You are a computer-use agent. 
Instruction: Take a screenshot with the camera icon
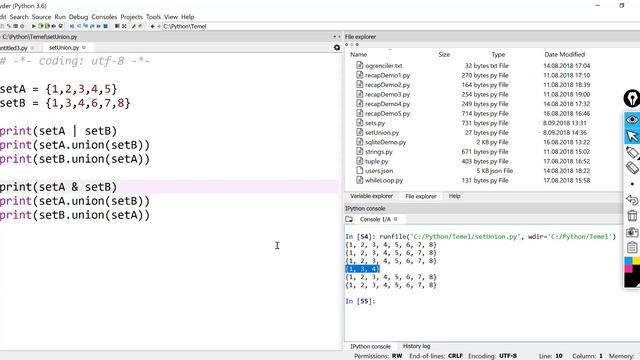(632, 232)
